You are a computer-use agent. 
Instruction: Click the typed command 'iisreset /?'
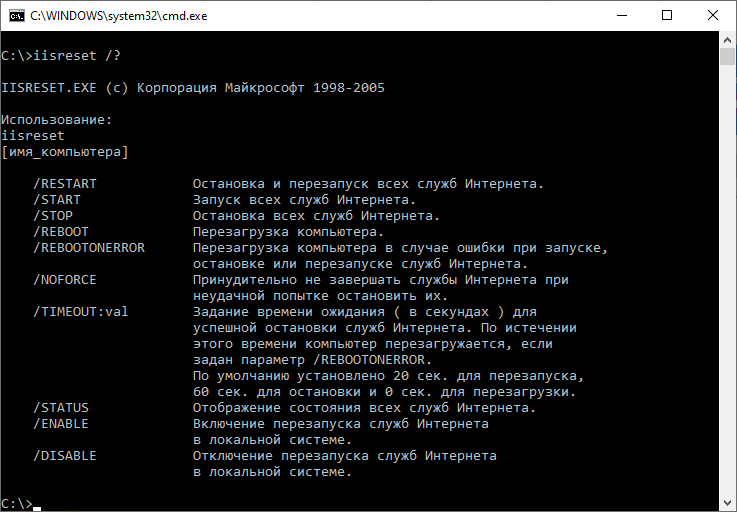coord(77,55)
